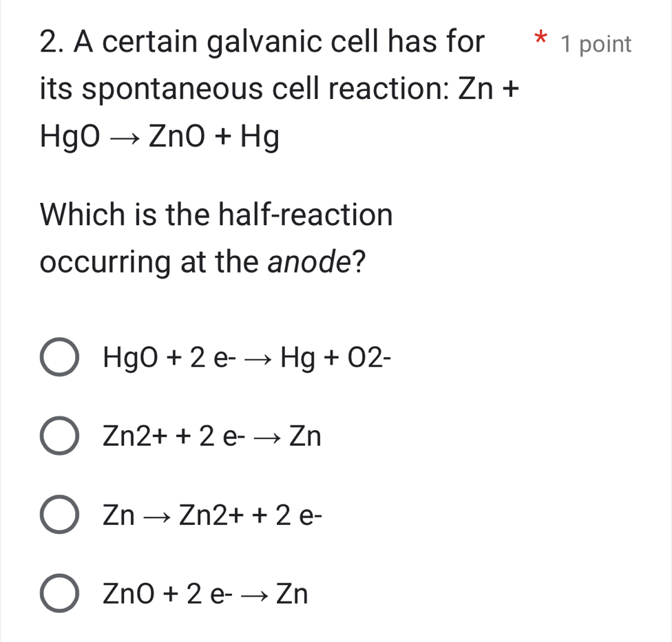Click the answer text 'Zn → Zn2+ + 2 e-'

coord(212,514)
